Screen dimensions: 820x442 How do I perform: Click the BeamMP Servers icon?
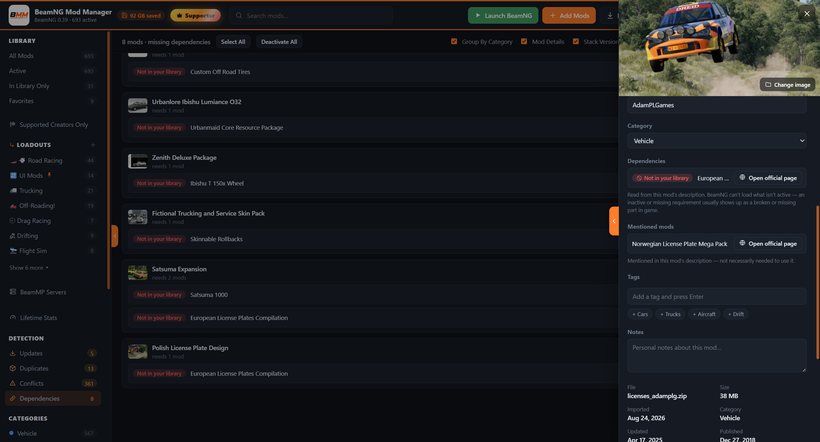(13, 292)
